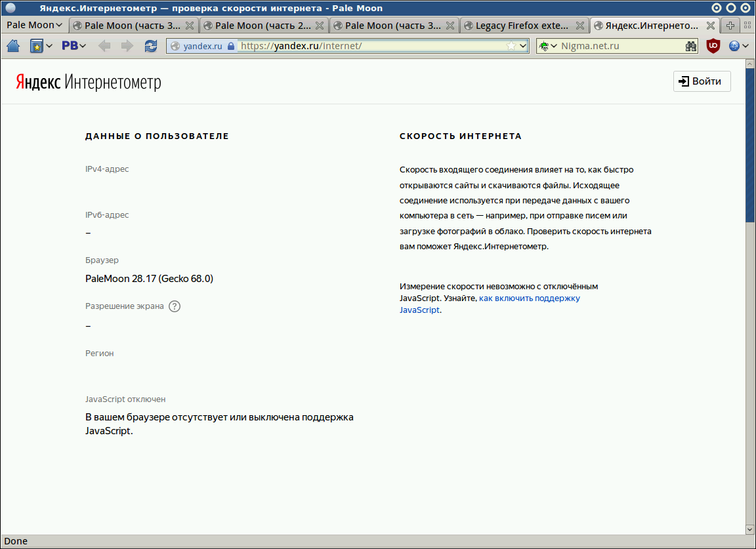This screenshot has height=549, width=756.
Task: Click the globe icon in the toolbar
Action: [734, 46]
